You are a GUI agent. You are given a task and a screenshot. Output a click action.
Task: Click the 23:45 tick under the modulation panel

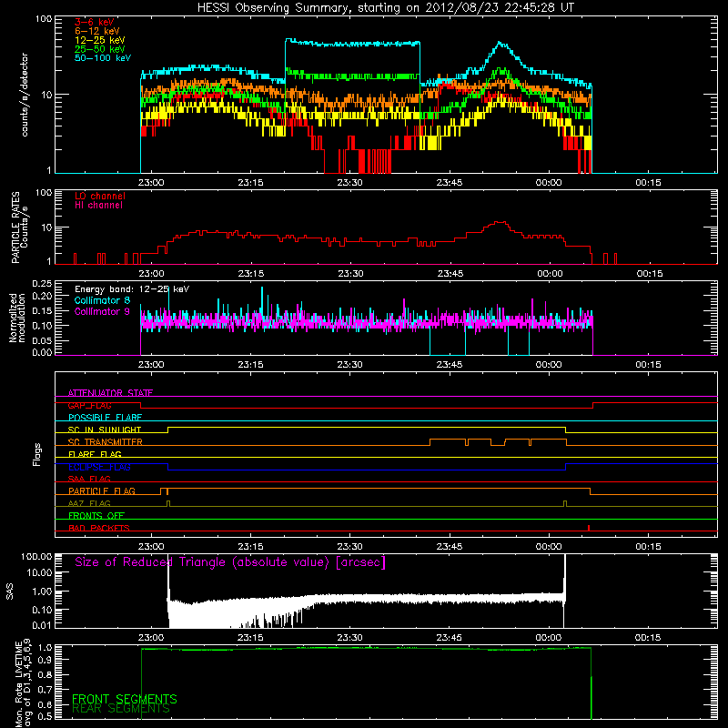449,365
